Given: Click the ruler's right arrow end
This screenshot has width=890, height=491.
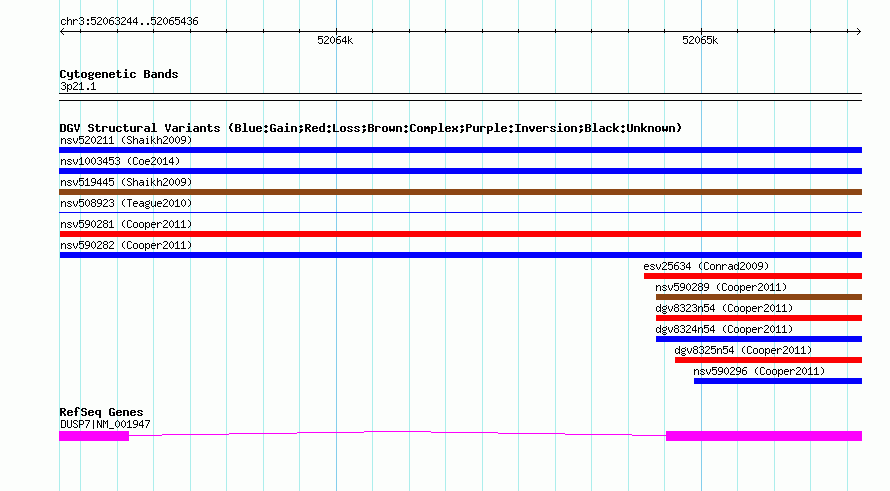Looking at the screenshot, I should tap(858, 32).
